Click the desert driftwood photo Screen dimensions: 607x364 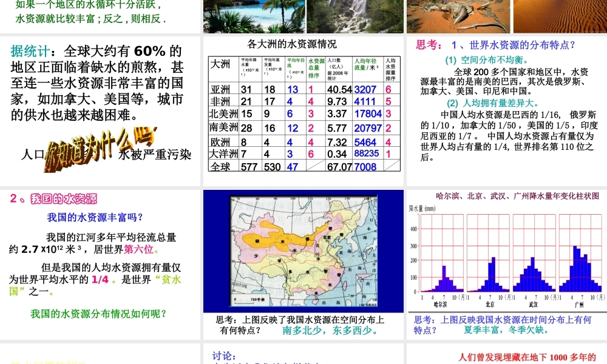[x=458, y=16]
